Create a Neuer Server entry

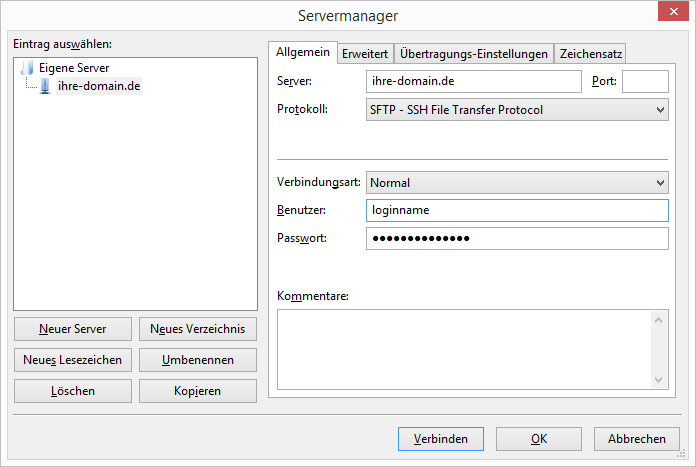(x=73, y=329)
